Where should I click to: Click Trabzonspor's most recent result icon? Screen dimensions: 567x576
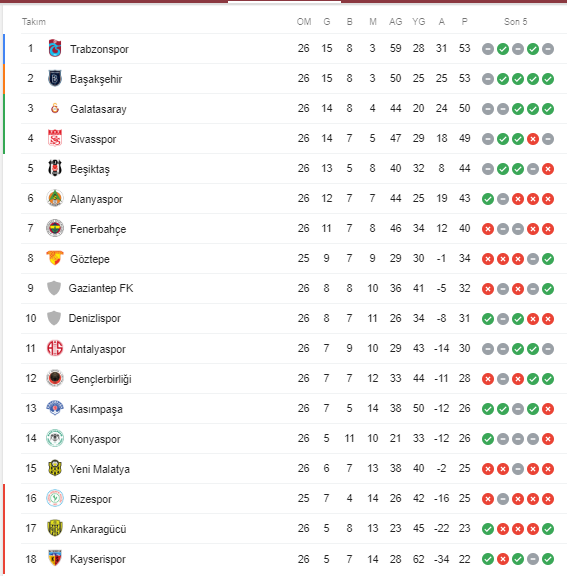click(548, 49)
